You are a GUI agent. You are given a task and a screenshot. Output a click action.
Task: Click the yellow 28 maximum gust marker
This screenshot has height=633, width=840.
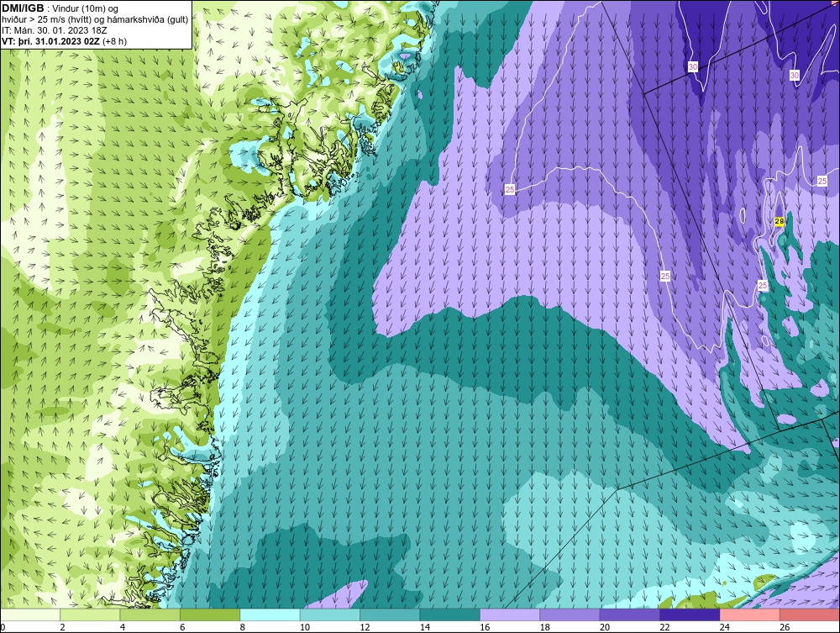point(780,221)
